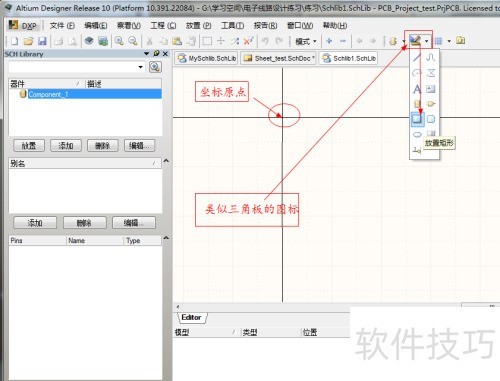Select the Bezier curve tool in palette
Viewport: 500px width, 381px height.
click(431, 57)
